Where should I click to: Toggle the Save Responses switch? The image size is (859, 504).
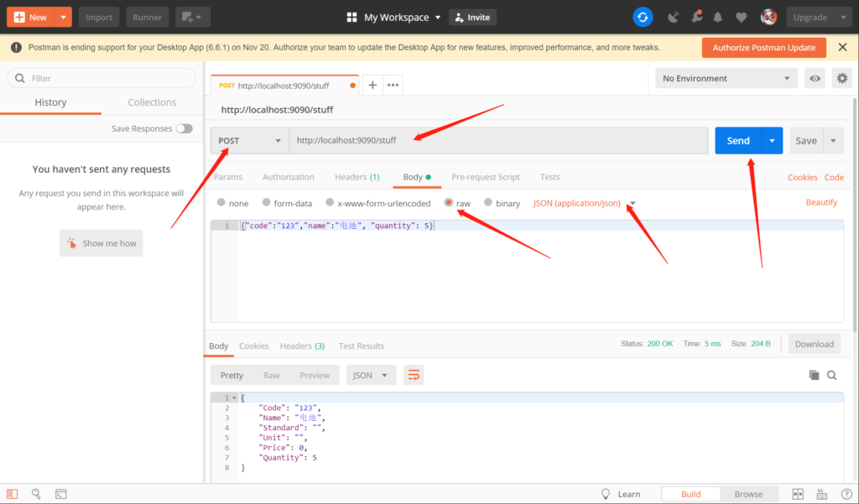pos(184,129)
